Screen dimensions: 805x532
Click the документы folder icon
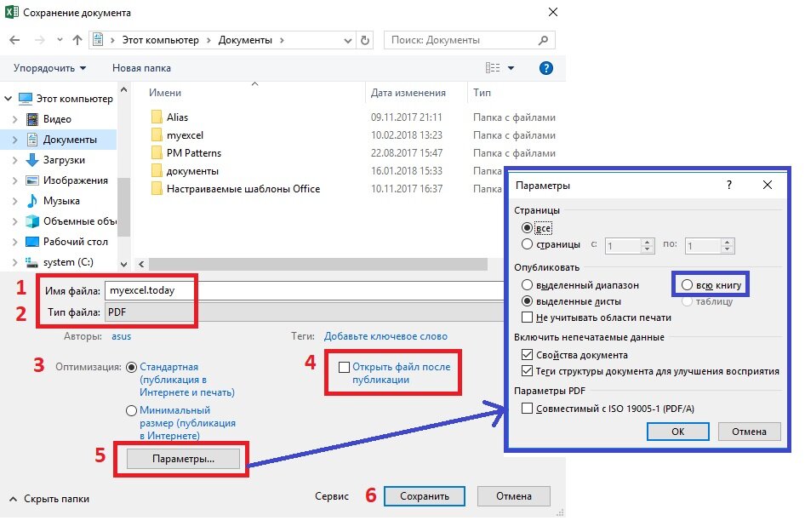point(157,171)
